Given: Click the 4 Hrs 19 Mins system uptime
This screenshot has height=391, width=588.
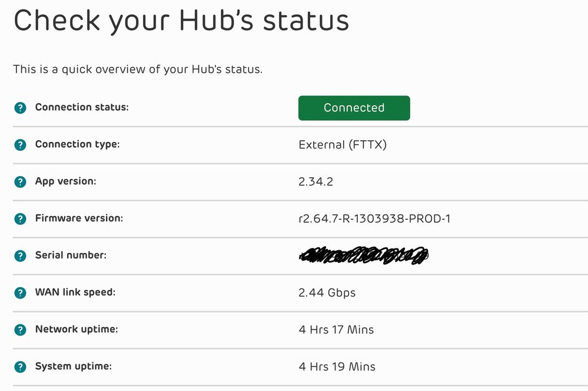Looking at the screenshot, I should coord(337,367).
